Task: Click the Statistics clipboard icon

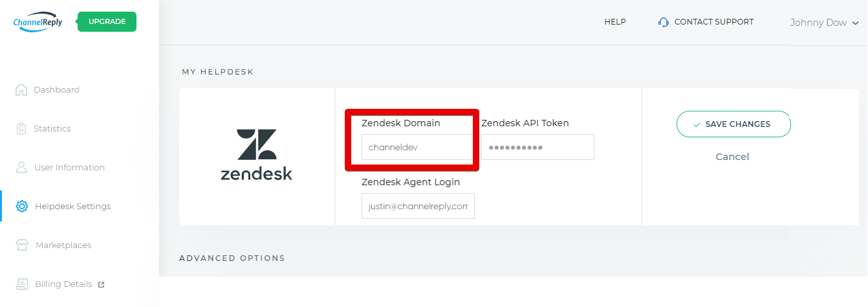Action: pyautogui.click(x=21, y=129)
